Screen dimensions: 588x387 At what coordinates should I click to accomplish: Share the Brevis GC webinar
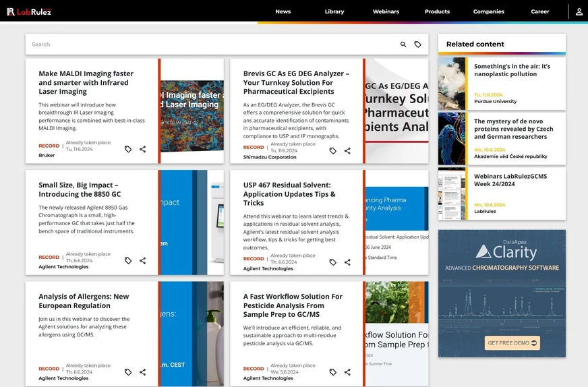click(x=348, y=151)
